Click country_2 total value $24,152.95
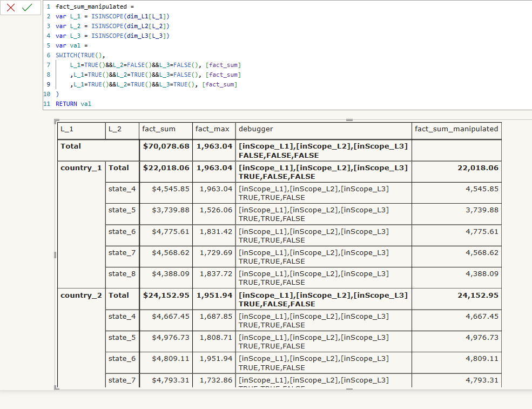Image resolution: width=532 pixels, height=409 pixels. click(166, 296)
